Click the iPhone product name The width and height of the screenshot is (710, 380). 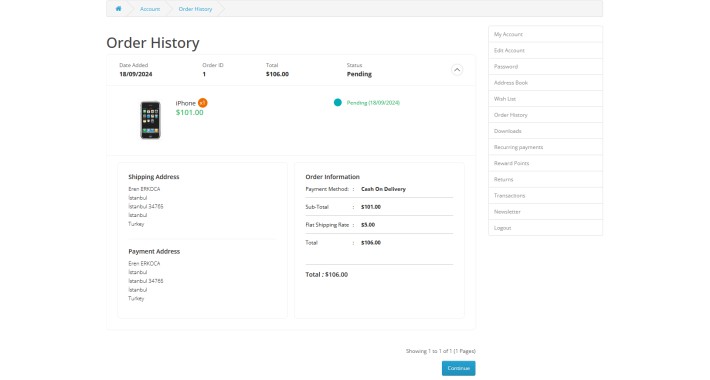186,103
